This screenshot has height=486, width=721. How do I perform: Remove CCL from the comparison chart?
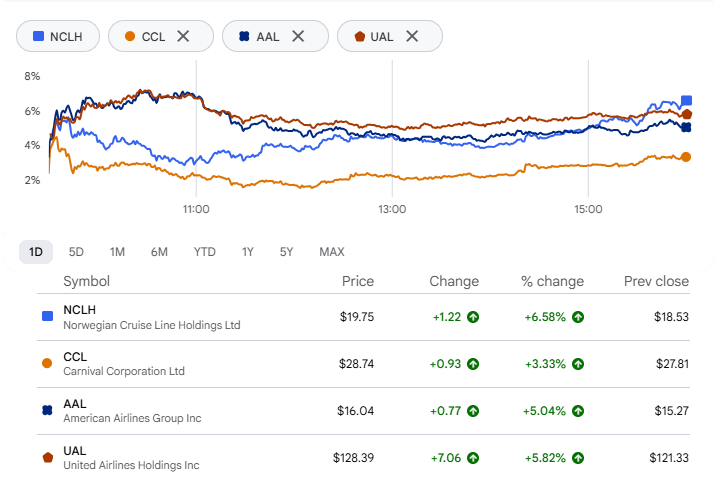(x=183, y=36)
